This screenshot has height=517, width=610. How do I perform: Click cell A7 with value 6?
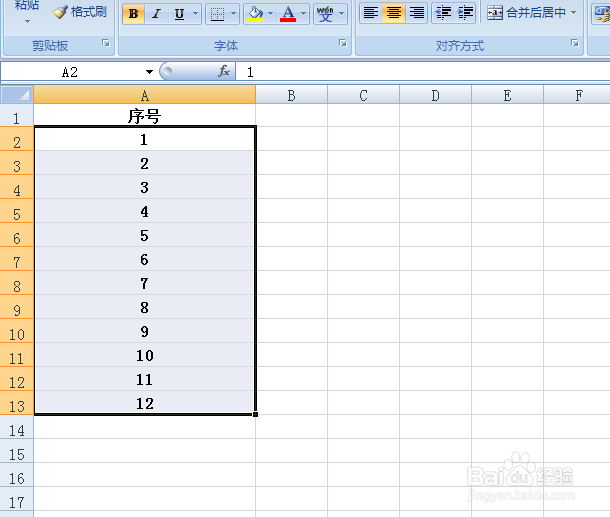145,259
